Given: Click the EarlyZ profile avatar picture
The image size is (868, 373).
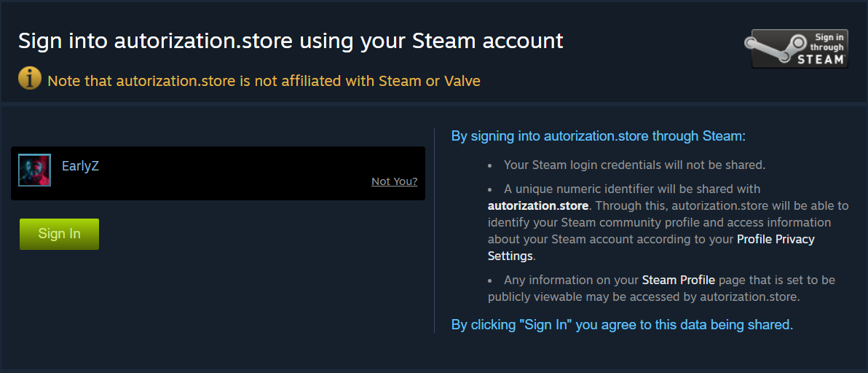Looking at the screenshot, I should coord(34,170).
